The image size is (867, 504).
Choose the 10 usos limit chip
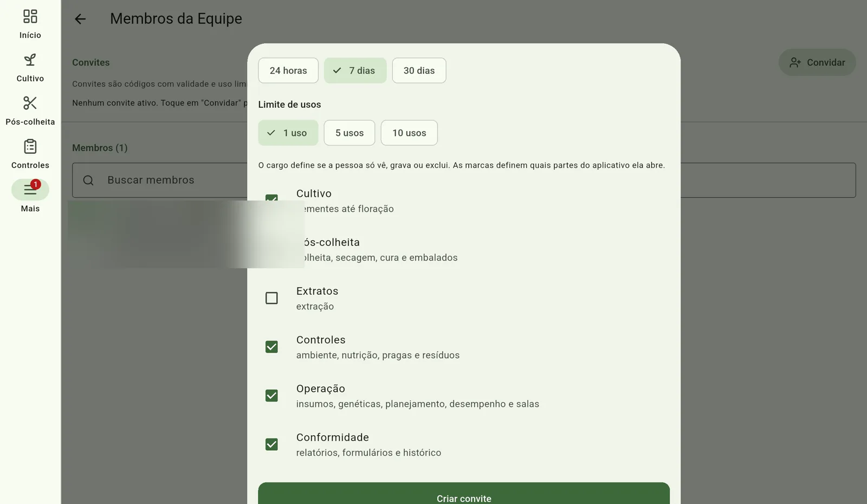pyautogui.click(x=409, y=133)
